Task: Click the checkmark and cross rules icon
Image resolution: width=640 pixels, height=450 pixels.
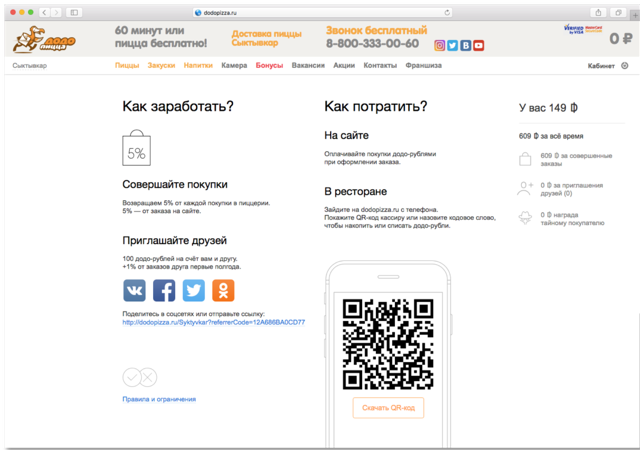Action: (140, 377)
